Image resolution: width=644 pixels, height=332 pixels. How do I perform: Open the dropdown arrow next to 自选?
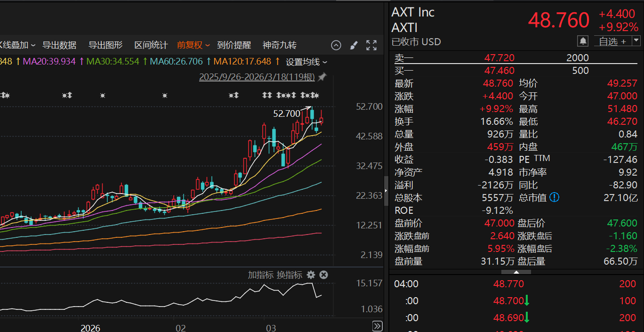pyautogui.click(x=636, y=41)
